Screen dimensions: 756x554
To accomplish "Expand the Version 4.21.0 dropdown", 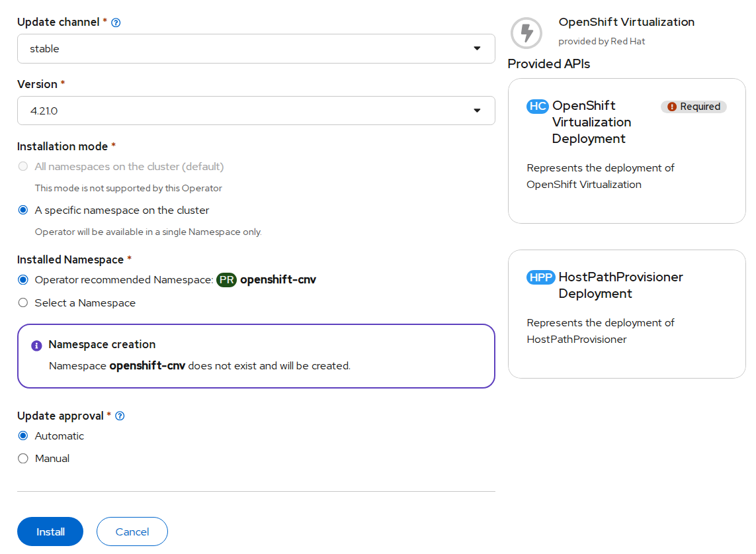I will pos(256,111).
